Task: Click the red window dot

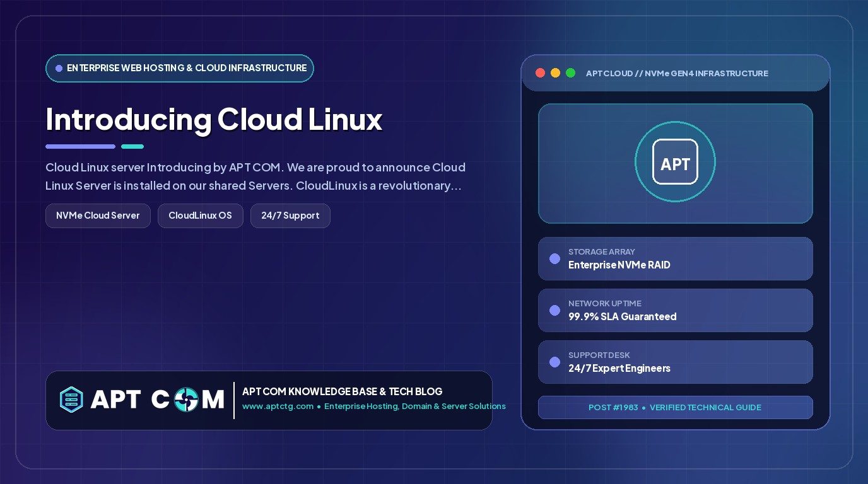Action: click(540, 73)
